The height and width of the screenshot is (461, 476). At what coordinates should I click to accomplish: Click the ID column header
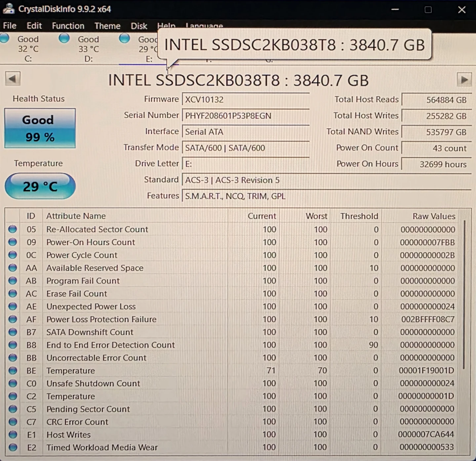point(31,216)
